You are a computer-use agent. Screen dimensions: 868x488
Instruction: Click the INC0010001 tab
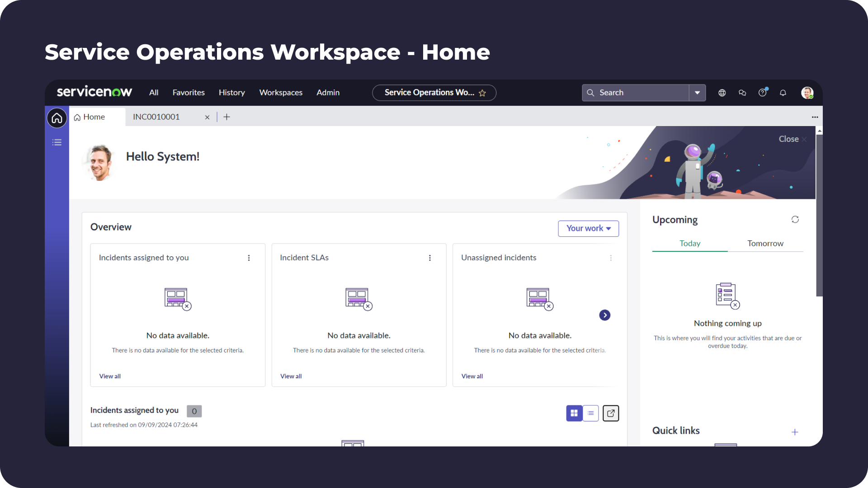(x=156, y=116)
